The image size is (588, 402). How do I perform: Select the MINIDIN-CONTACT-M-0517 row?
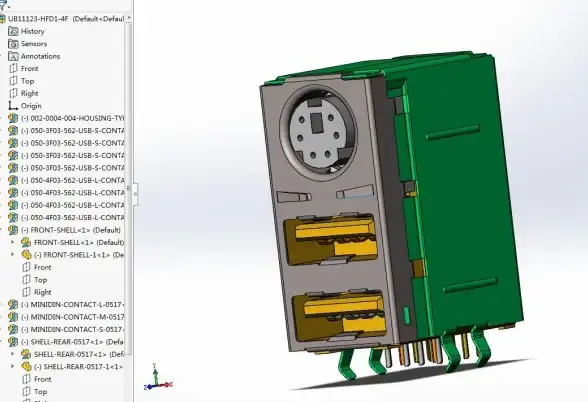[66, 317]
